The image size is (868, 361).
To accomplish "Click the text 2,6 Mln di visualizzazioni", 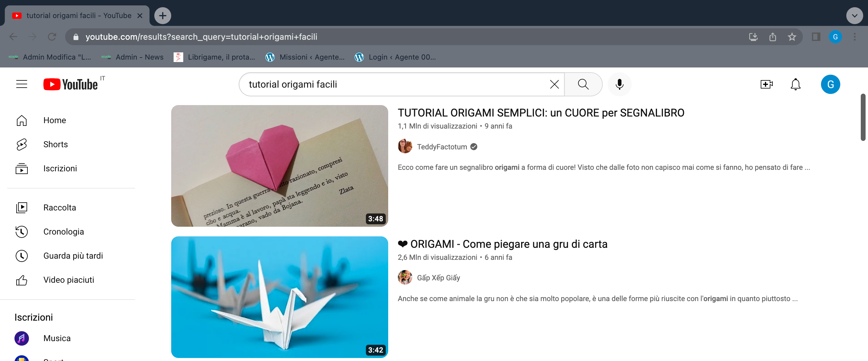I will click(x=437, y=257).
